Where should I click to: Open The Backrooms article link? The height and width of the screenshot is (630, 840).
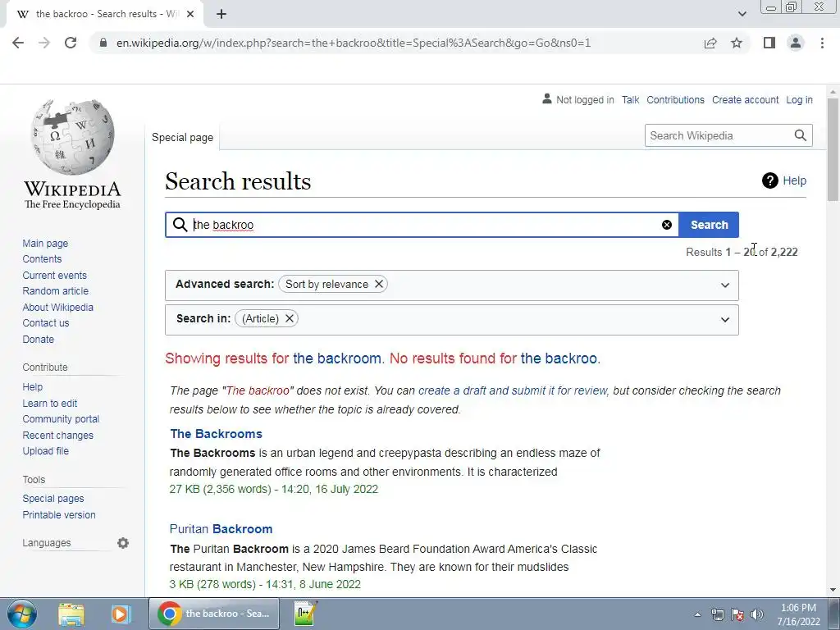pyautogui.click(x=216, y=433)
